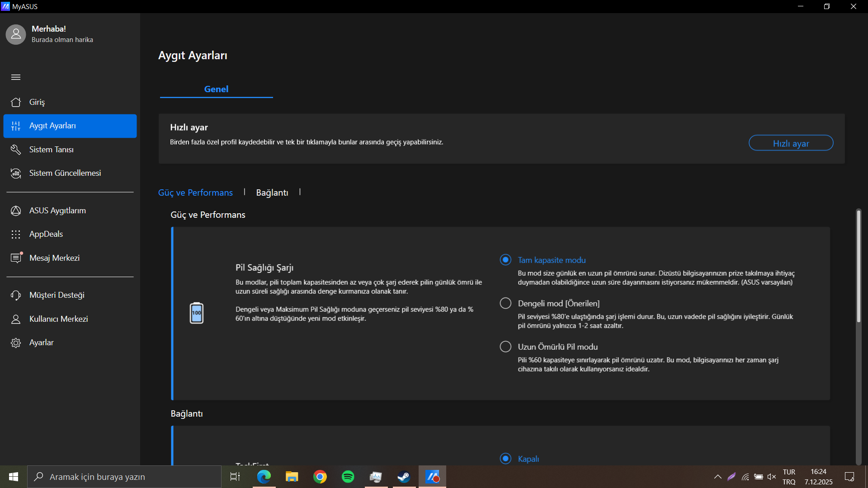Select Uzun Ömürlü Pil modu option

(x=505, y=347)
